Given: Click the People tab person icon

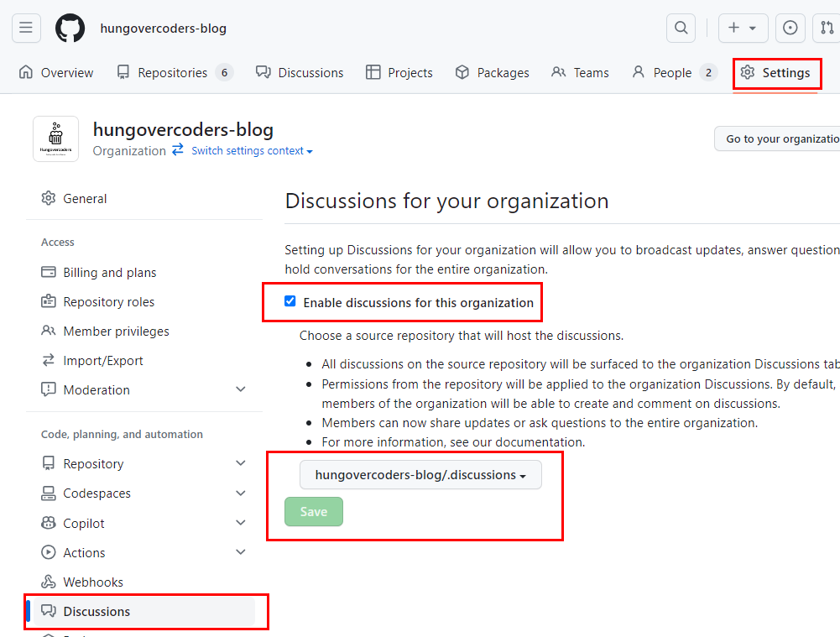Looking at the screenshot, I should 638,72.
